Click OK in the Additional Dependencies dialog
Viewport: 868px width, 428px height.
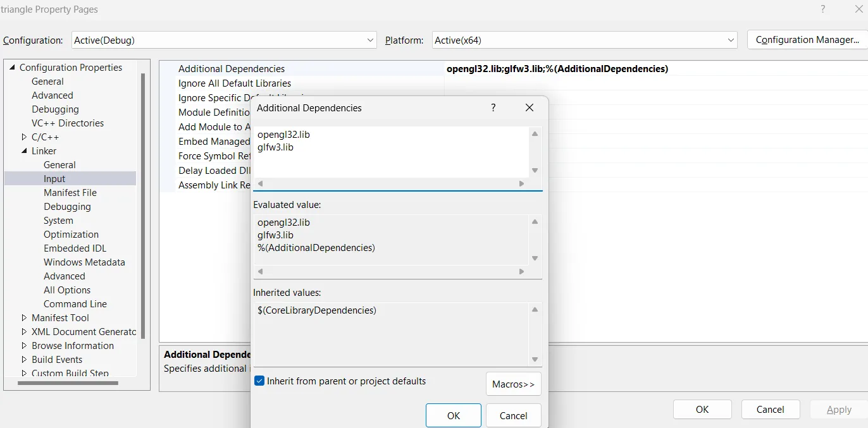[x=453, y=415]
